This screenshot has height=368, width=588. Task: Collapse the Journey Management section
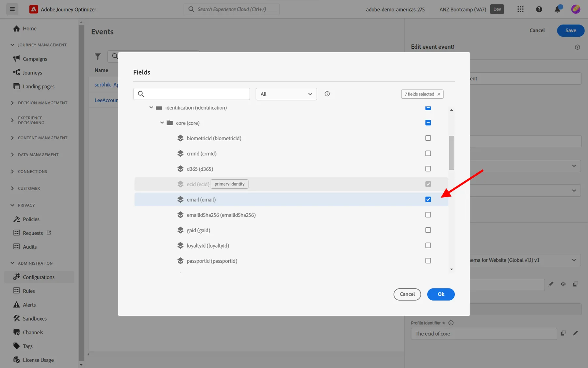click(x=12, y=45)
